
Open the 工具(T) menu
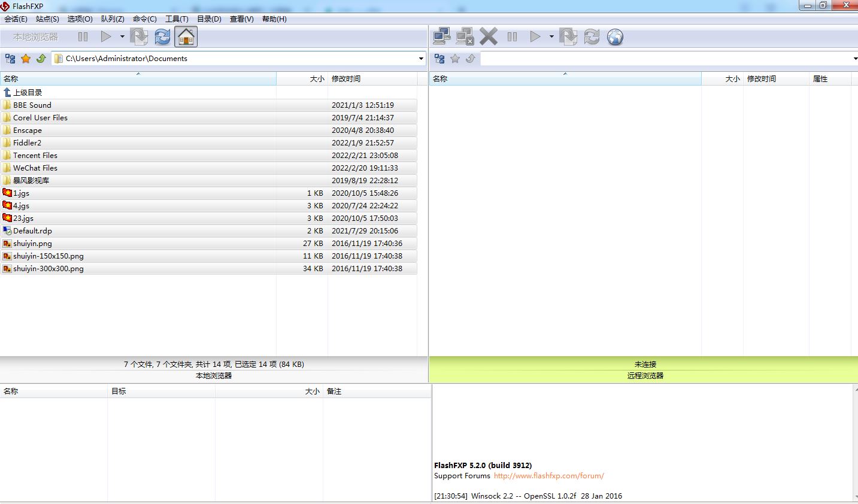[x=177, y=19]
